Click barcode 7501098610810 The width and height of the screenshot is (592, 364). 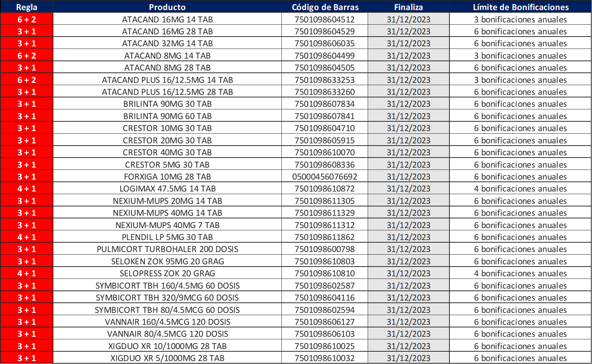tap(325, 273)
